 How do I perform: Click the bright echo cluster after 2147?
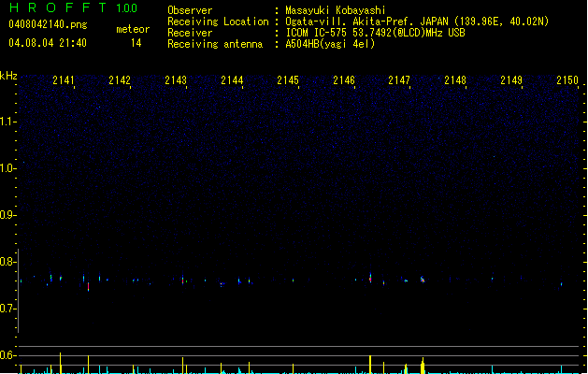tap(423, 280)
